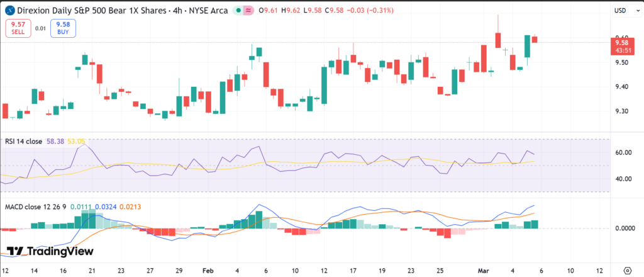Click the 9.57 SELL button
This screenshot has width=644, height=277.
coord(16,28)
